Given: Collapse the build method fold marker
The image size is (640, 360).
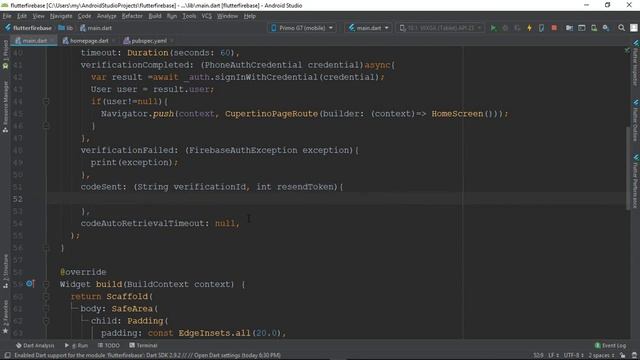Looking at the screenshot, I should tap(46, 284).
